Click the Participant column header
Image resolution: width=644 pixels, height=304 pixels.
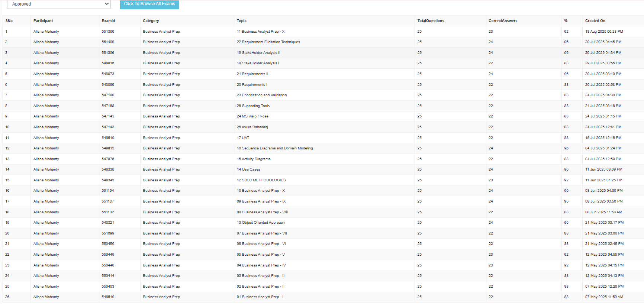pyautogui.click(x=43, y=21)
